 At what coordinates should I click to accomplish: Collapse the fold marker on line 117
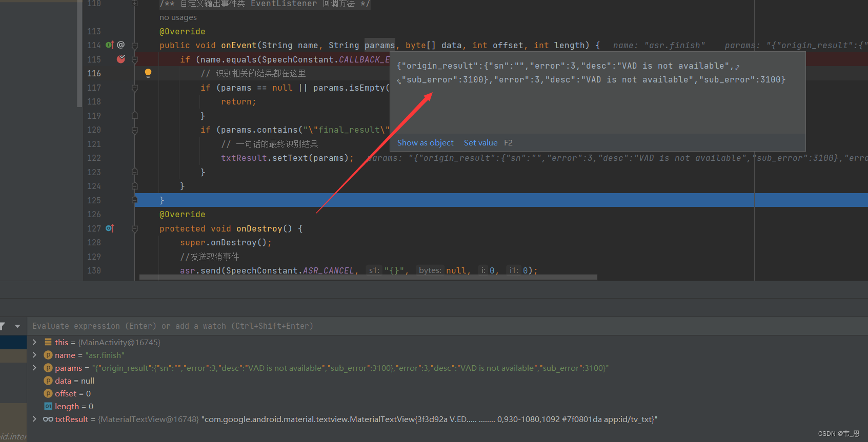click(134, 88)
